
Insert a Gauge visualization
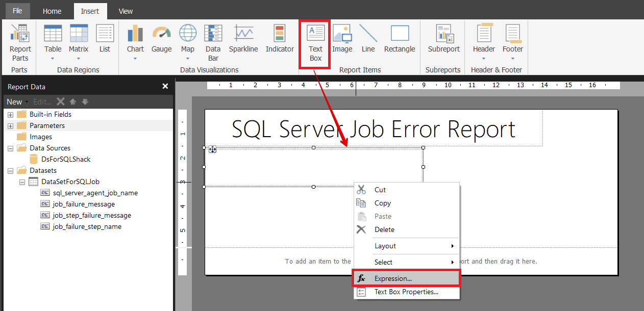[161, 39]
